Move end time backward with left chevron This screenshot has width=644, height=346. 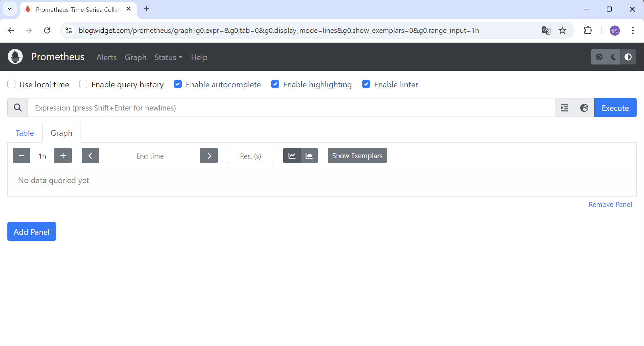91,156
